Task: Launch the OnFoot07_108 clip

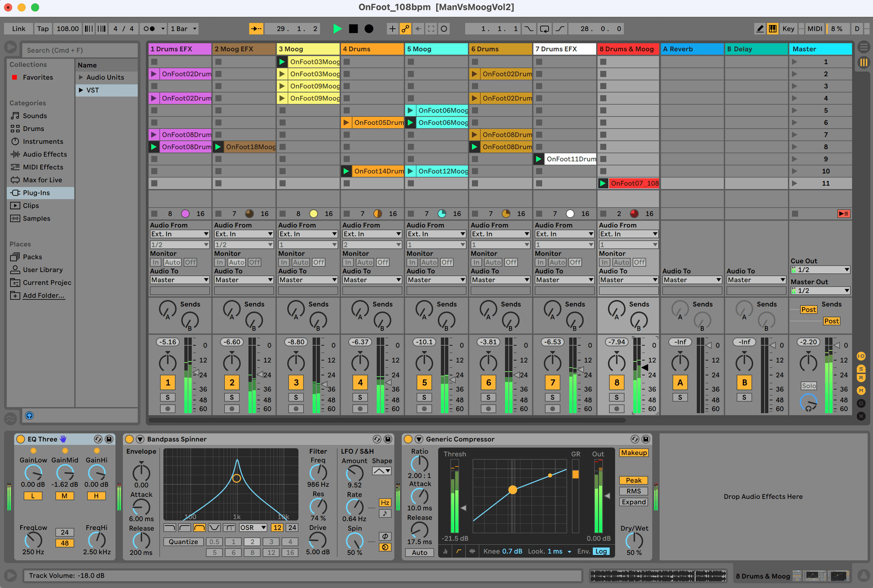Action: pos(603,183)
